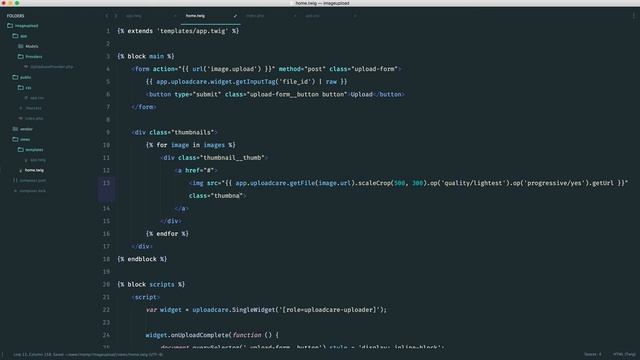Expand the Models folder
This screenshot has width=640, height=360.
click(x=28, y=46)
